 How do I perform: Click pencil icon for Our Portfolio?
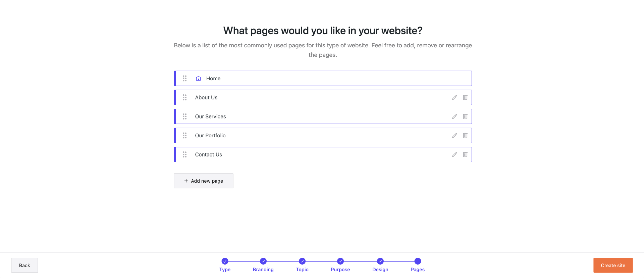[454, 136]
